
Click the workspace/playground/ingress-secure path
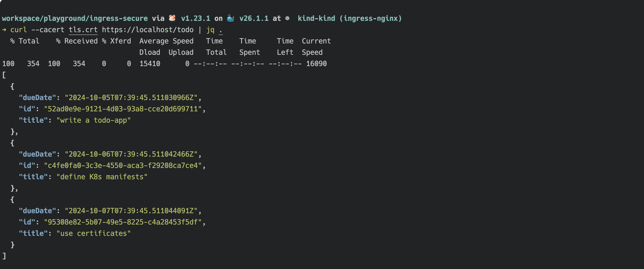coord(75,18)
